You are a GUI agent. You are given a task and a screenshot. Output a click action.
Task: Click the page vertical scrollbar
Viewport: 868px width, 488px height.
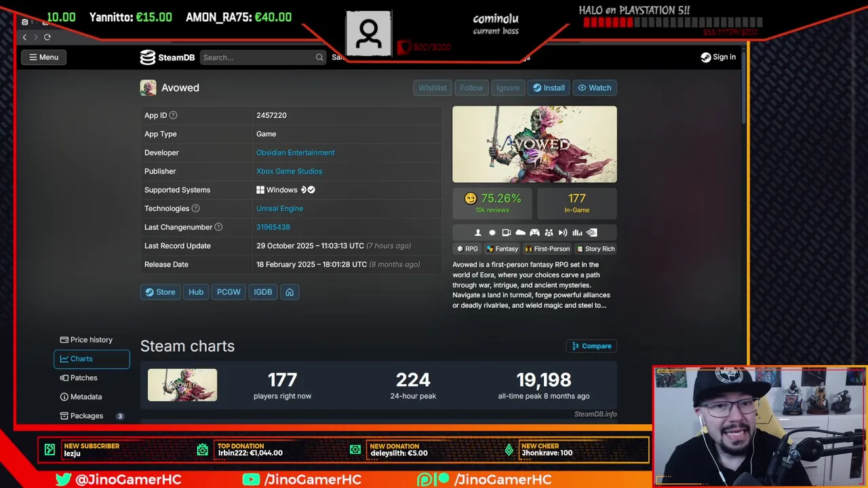pos(743,88)
